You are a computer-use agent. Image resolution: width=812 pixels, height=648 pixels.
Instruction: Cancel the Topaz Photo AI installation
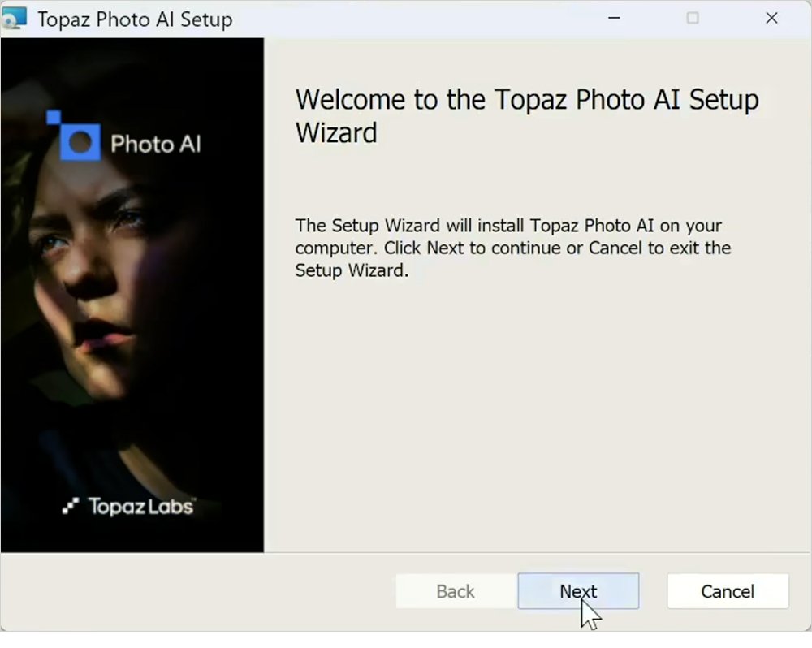tap(728, 591)
